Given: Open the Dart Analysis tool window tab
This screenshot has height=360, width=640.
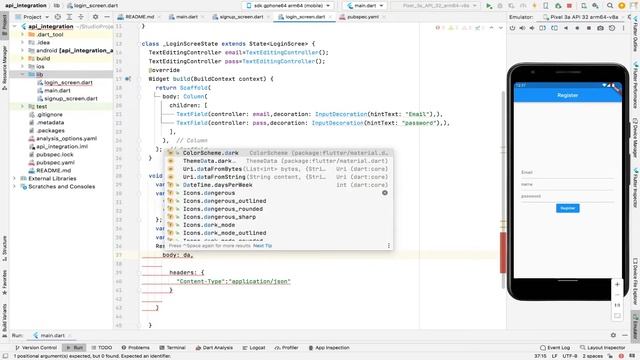Looking at the screenshot, I should coord(214,347).
